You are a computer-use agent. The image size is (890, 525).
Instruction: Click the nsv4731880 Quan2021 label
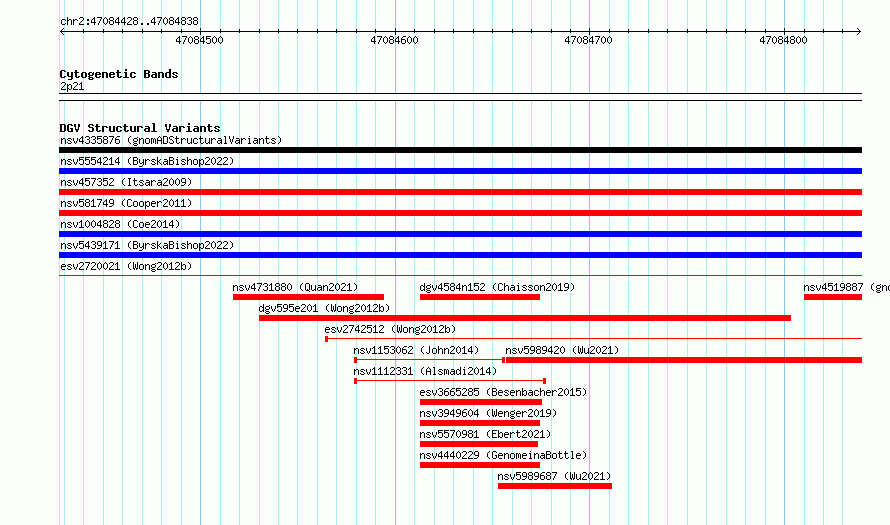point(295,287)
